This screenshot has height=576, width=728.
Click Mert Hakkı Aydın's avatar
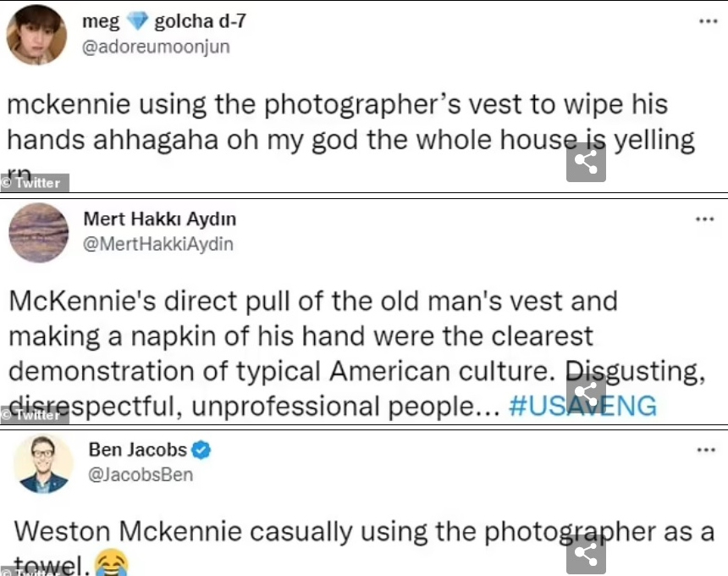tap(38, 232)
